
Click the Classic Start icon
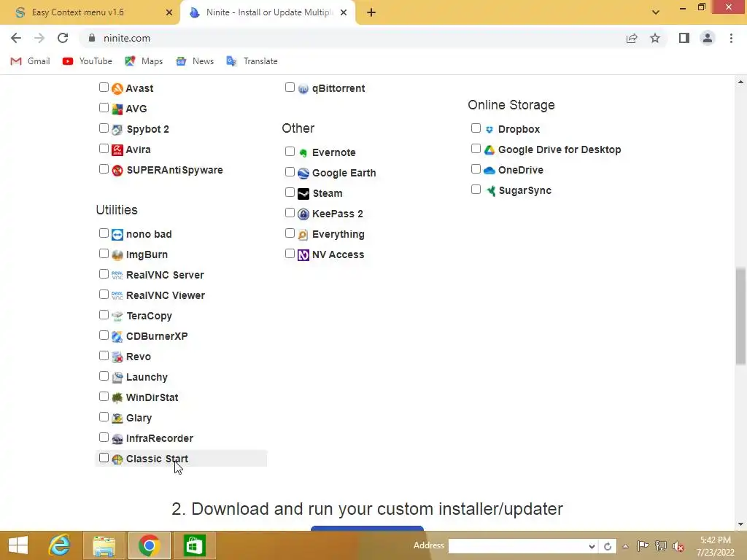coord(117,459)
